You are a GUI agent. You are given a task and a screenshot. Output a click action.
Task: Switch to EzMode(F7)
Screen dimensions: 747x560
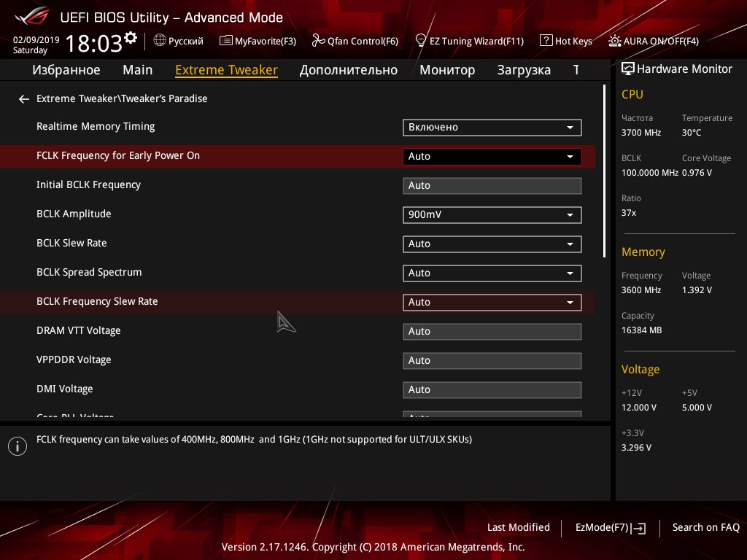point(611,528)
